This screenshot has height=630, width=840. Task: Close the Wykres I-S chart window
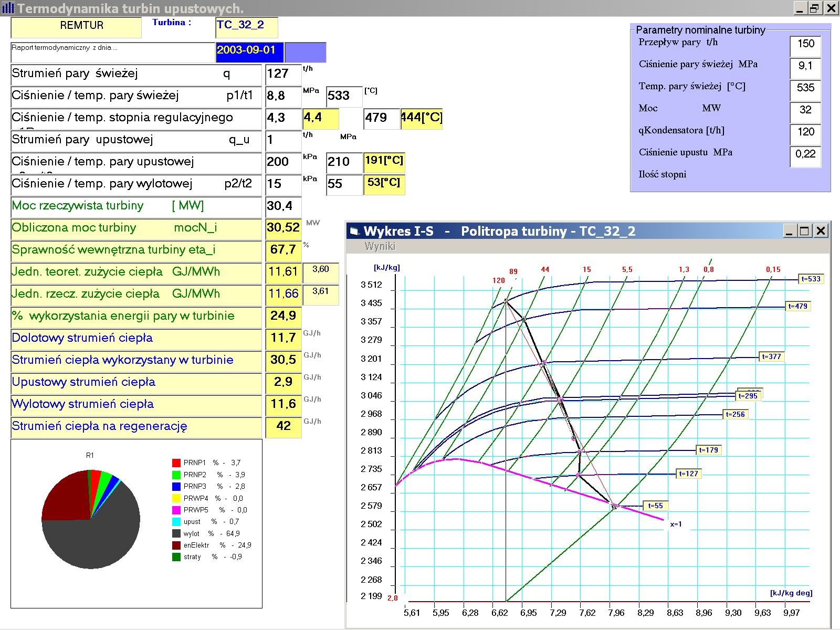(821, 231)
